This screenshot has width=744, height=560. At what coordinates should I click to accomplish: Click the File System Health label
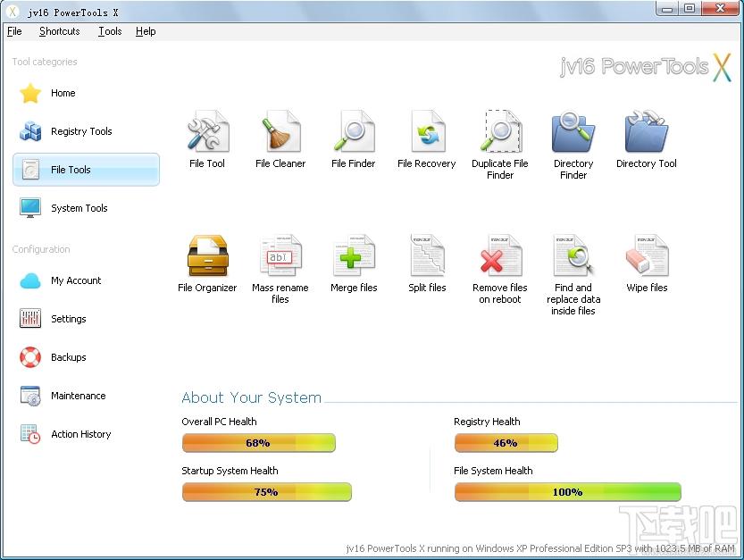pos(493,471)
